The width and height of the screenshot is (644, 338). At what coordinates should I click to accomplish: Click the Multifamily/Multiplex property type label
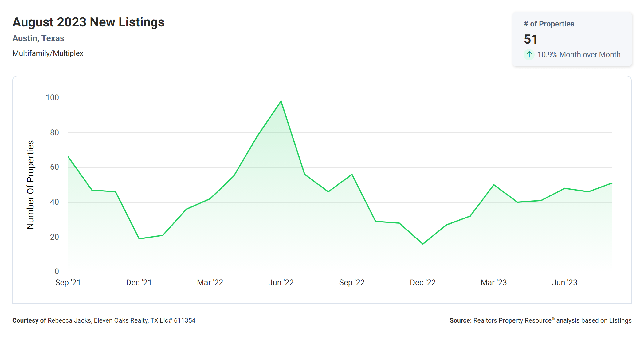(x=48, y=53)
